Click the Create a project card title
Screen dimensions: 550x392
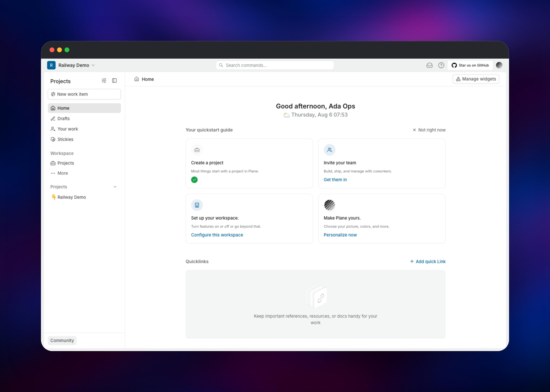(x=207, y=163)
